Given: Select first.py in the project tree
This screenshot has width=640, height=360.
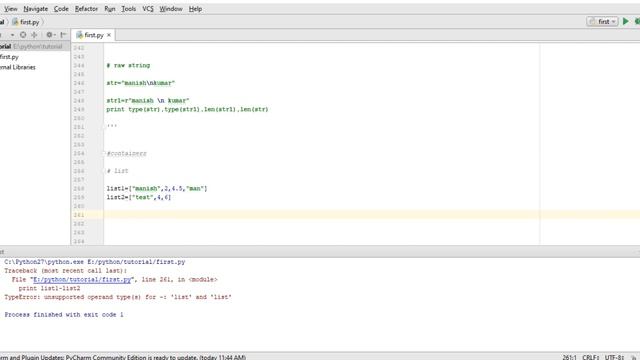Looking at the screenshot, I should tap(9, 57).
